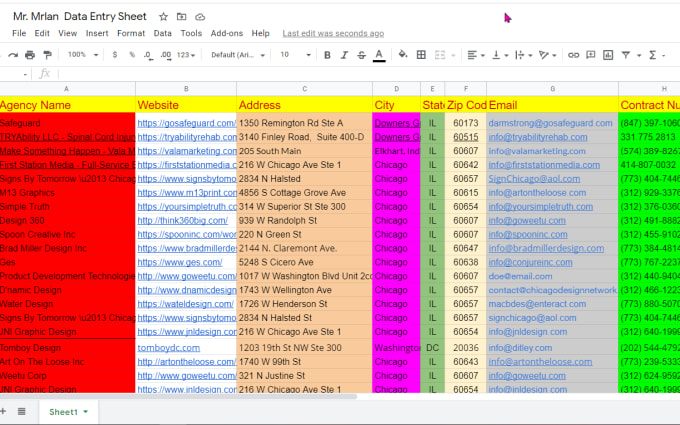Viewport: 680px width, 425px height.
Task: Format as currency with the dollar icon
Action: [x=114, y=55]
